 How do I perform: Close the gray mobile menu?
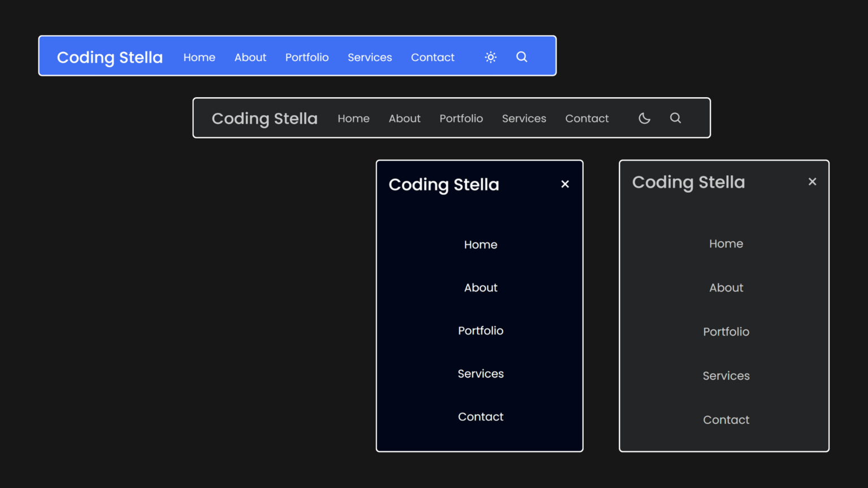point(812,181)
